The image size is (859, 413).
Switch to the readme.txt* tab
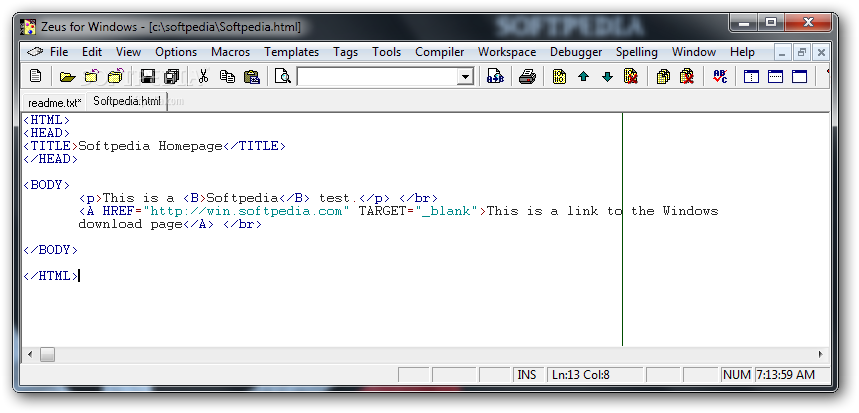(55, 102)
